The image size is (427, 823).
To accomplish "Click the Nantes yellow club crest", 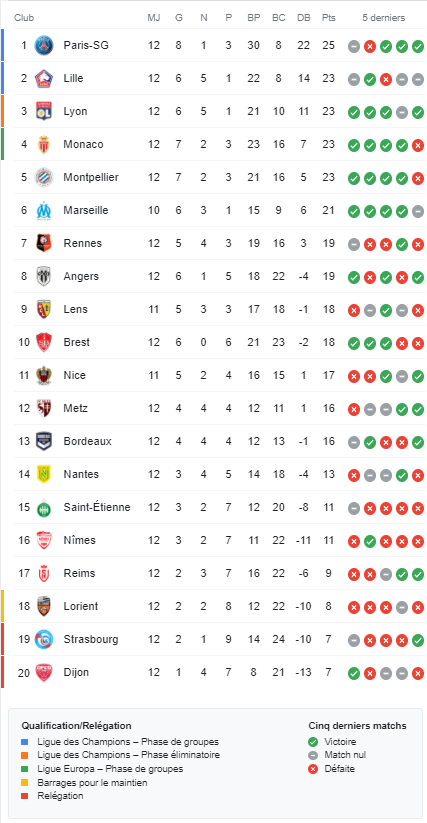I will [x=44, y=474].
